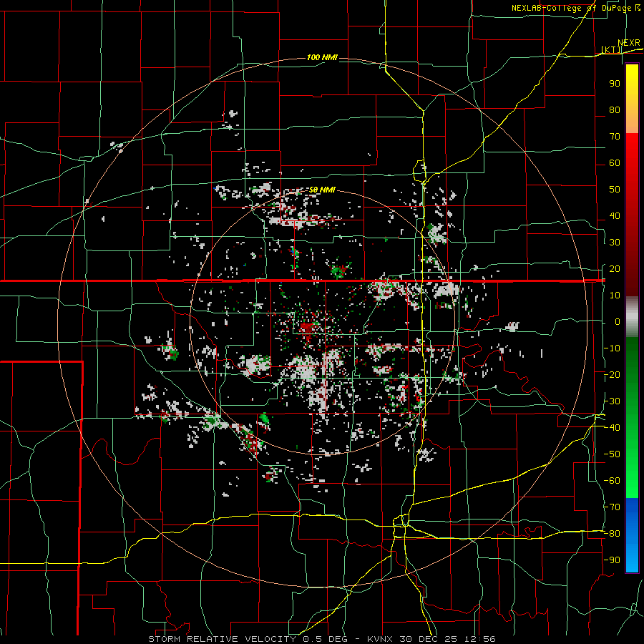Screen dimensions: 644x644
Task: Click the -80 knot label on the scale
Action: click(x=613, y=534)
